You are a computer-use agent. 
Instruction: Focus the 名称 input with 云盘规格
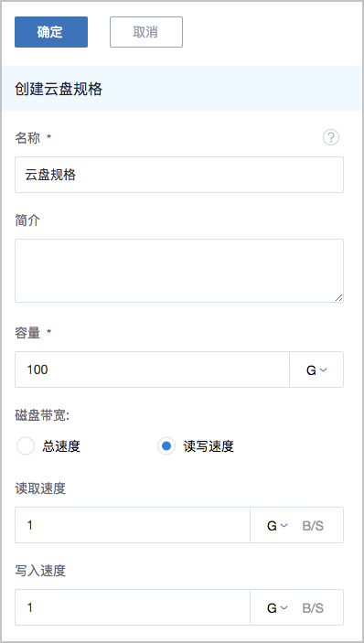[179, 175]
